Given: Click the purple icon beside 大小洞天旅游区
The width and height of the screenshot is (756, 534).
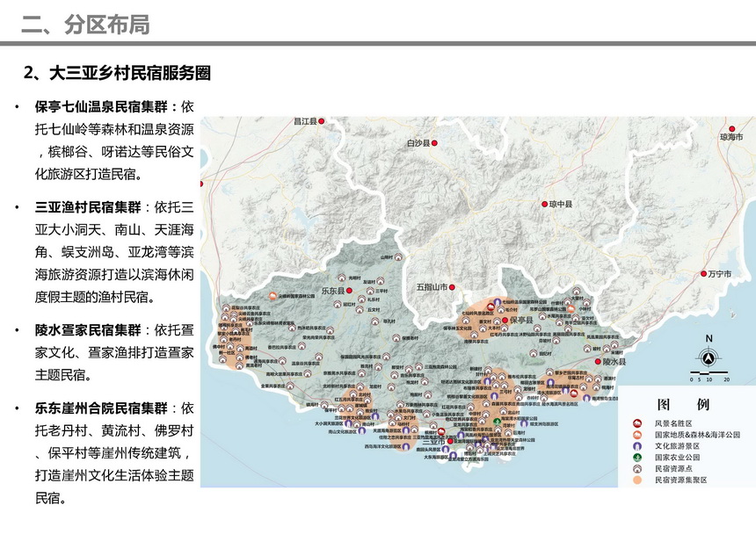Looking at the screenshot, I should click(348, 424).
